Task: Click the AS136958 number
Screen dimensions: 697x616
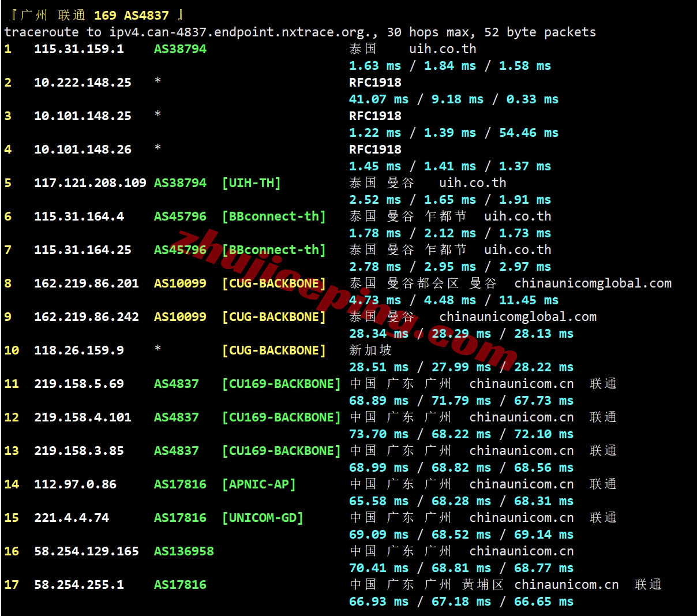Action: pos(183,551)
